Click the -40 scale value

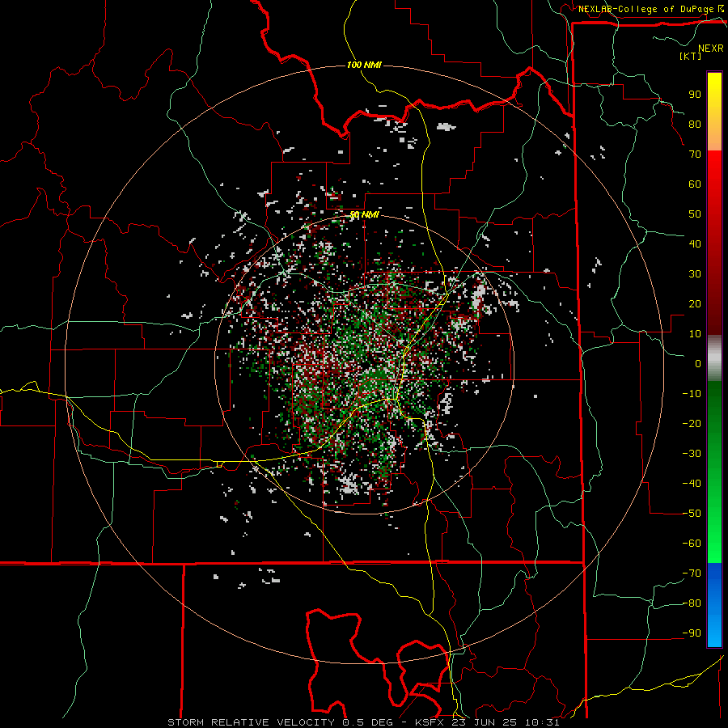tap(692, 484)
